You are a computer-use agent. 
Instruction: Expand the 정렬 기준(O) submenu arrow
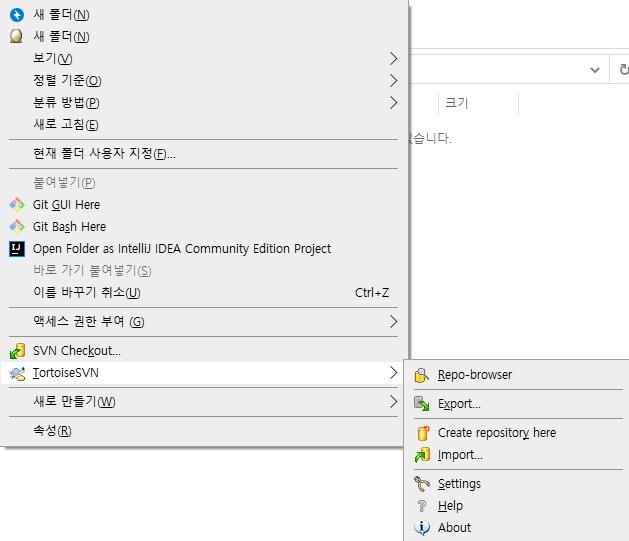[394, 81]
